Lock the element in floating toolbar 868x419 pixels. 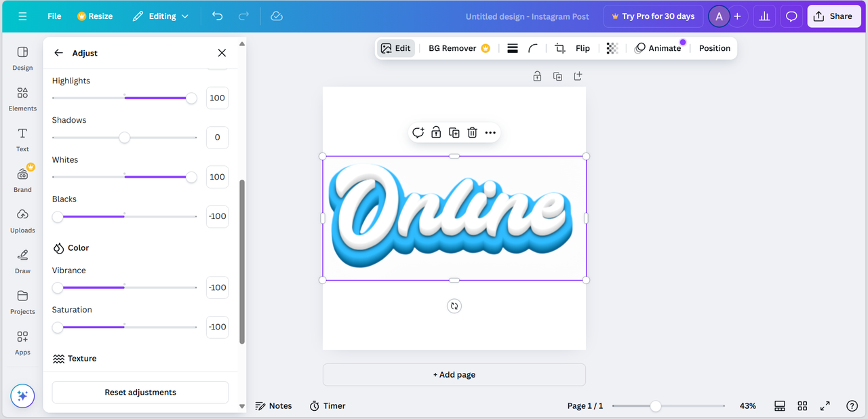[x=436, y=133]
